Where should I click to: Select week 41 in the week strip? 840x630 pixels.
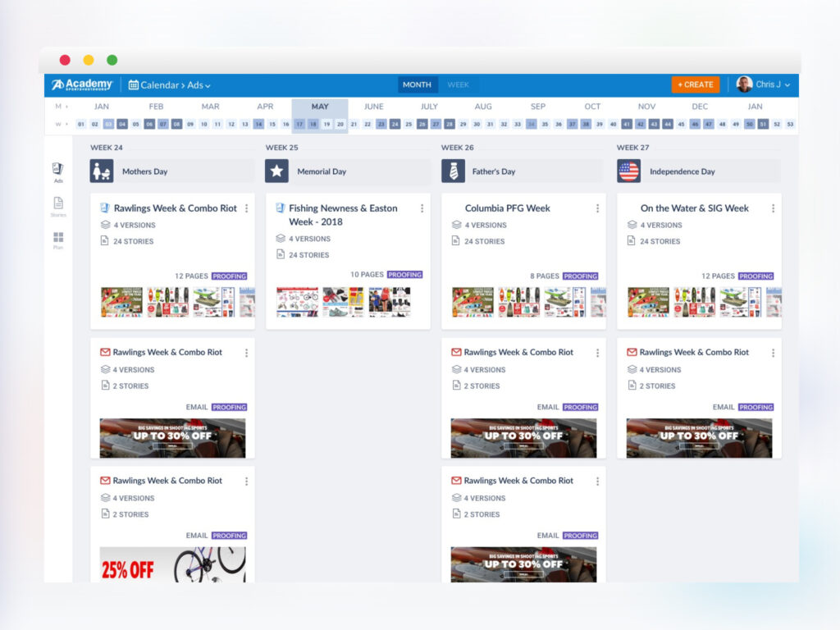pos(627,125)
